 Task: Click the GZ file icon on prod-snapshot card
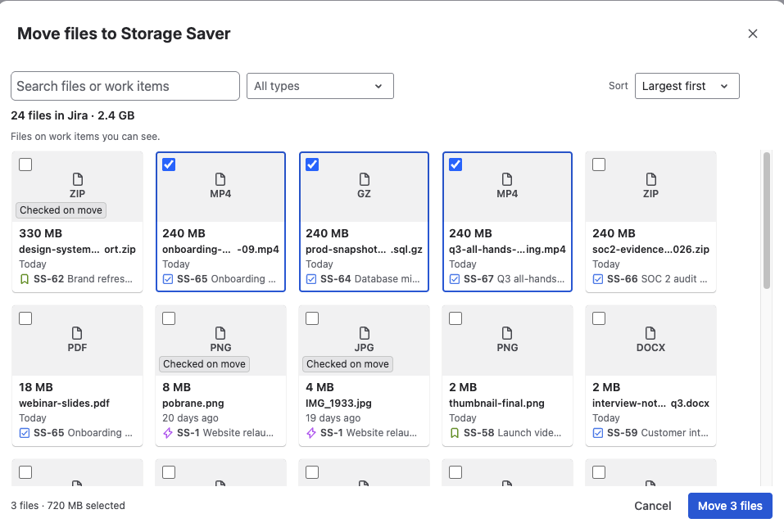364,179
